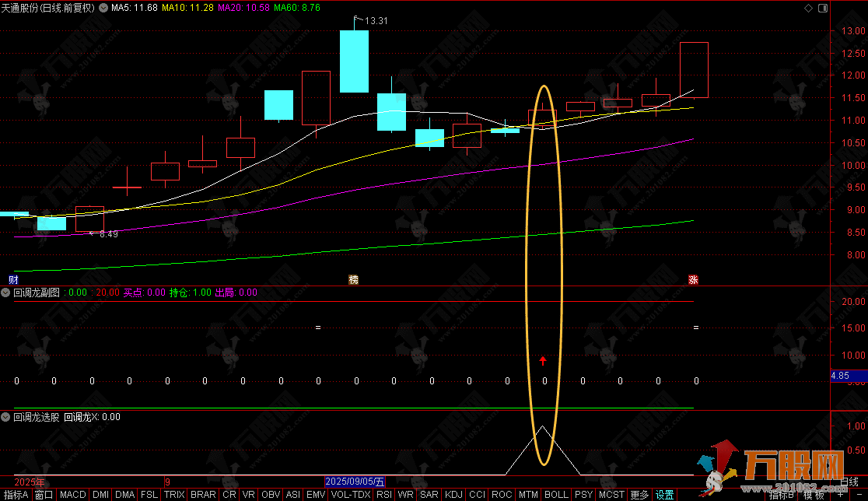Click the MA5: 11.68 legend value
868x501 pixels.
(135, 8)
